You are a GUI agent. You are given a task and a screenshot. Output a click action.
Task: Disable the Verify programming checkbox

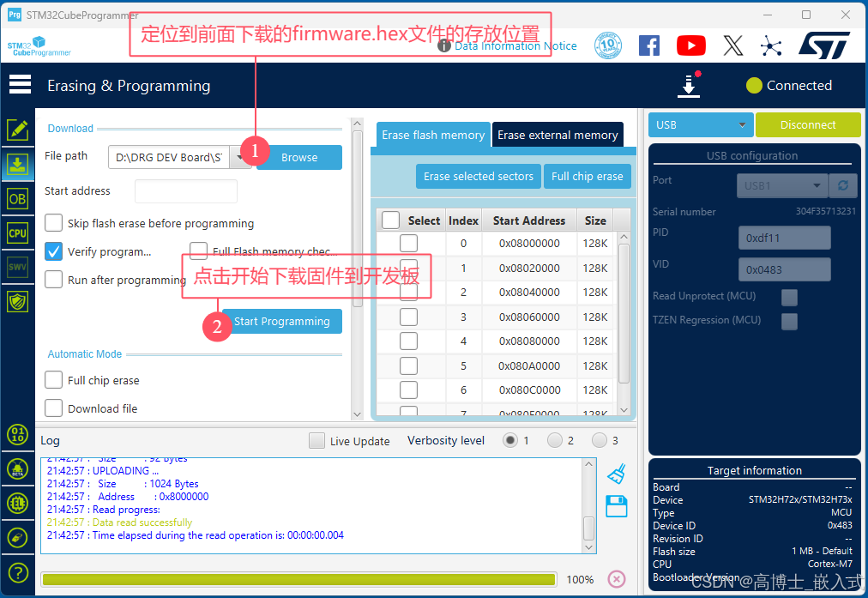53,251
